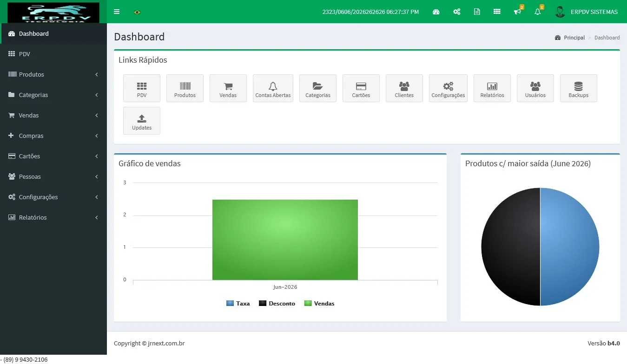The width and height of the screenshot is (627, 364).
Task: Expand the Categorias submenu chevron
Action: point(97,95)
